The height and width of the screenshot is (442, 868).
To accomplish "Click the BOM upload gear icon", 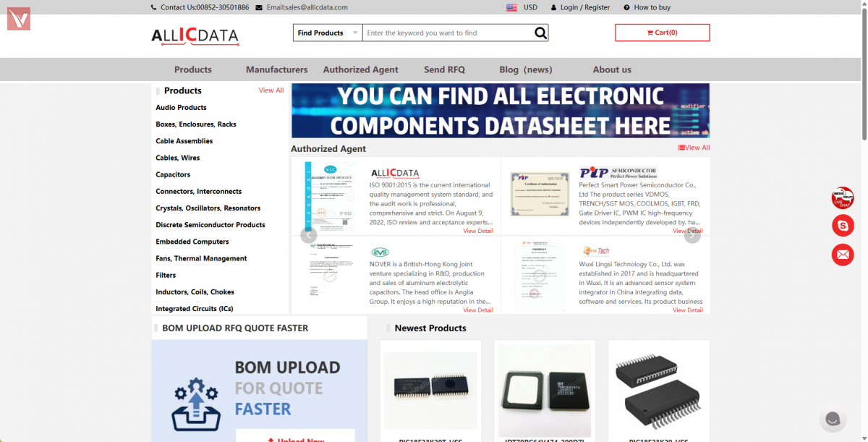I will pyautogui.click(x=195, y=403).
